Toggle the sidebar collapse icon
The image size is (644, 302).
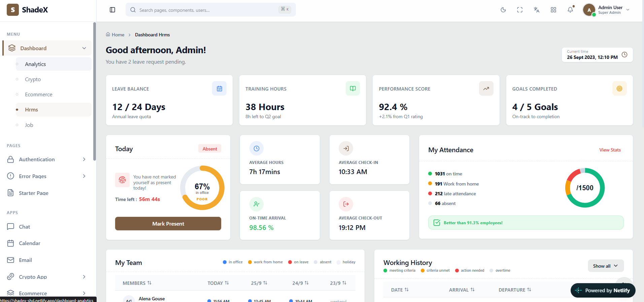coord(112,10)
